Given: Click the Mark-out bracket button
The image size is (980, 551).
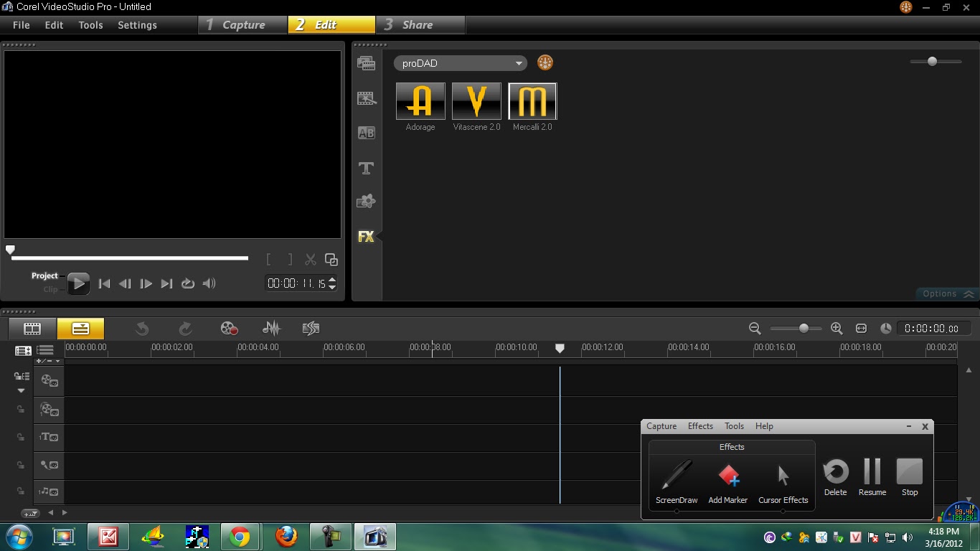Looking at the screenshot, I should [290, 260].
